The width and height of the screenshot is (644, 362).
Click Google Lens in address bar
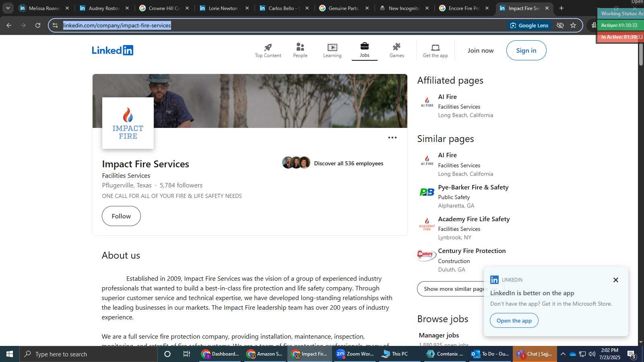[x=529, y=25]
